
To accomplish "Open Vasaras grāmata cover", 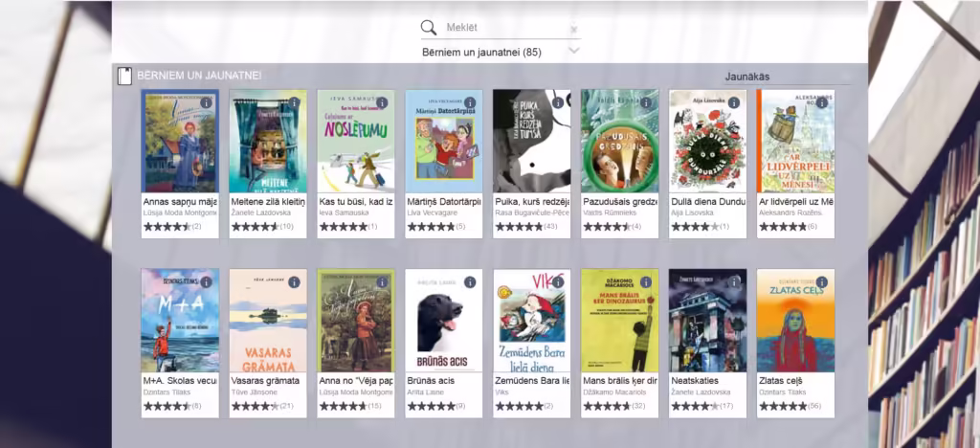I will click(268, 321).
